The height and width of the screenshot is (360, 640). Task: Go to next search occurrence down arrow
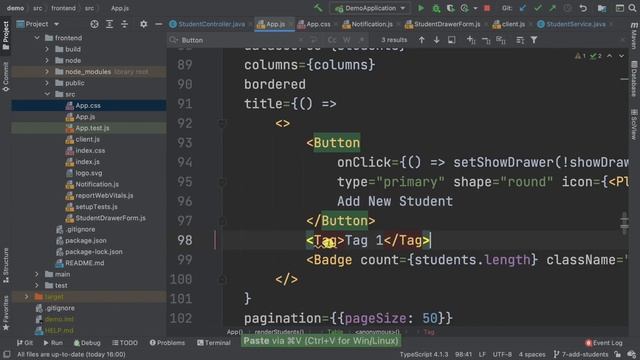point(436,40)
